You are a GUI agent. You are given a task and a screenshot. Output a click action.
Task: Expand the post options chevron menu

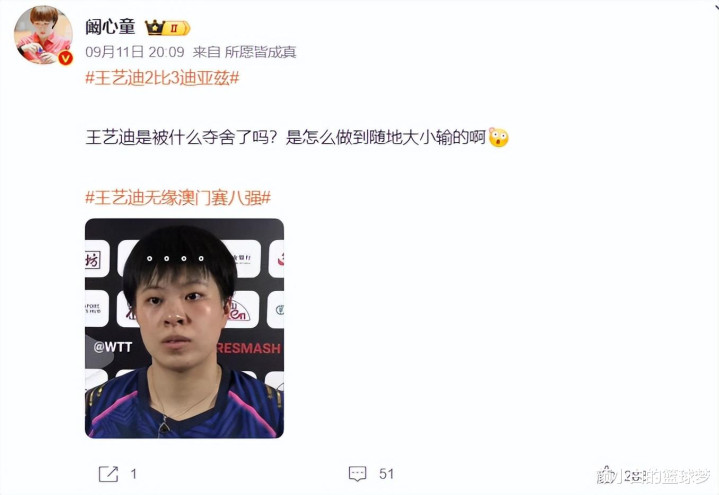coord(715,6)
